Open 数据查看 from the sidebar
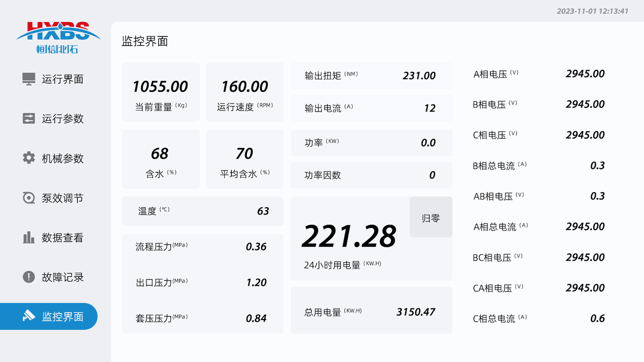This screenshot has height=362, width=644. [62, 238]
